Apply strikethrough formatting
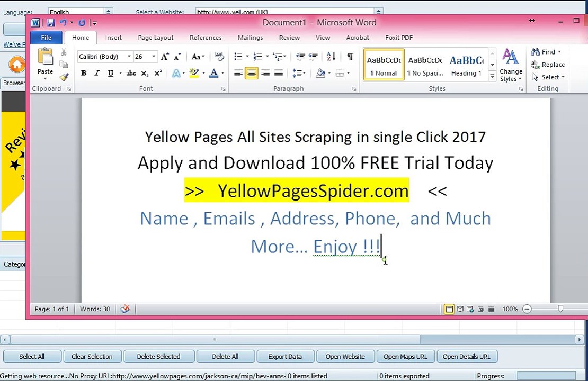Screen dimensions: 588x381 pyautogui.click(x=131, y=73)
